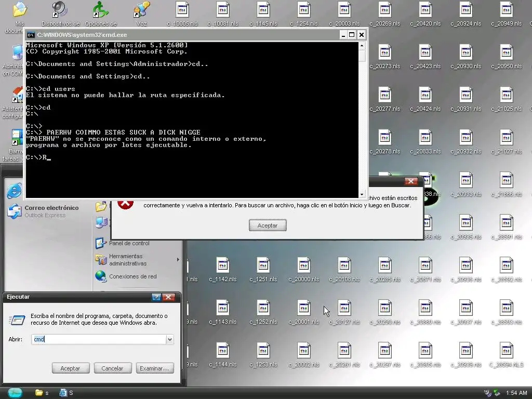Switch to the folder 's' taskbar button
This screenshot has height=399, width=532.
point(42,393)
